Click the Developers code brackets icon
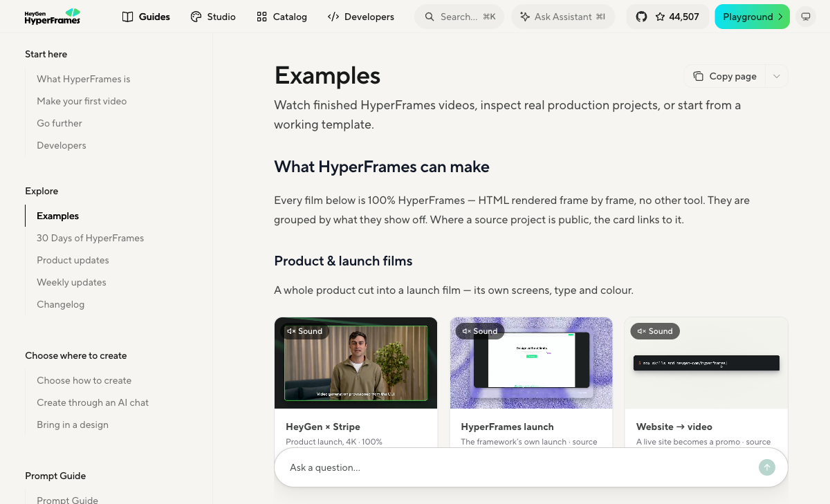Image resolution: width=830 pixels, height=504 pixels. (x=333, y=17)
